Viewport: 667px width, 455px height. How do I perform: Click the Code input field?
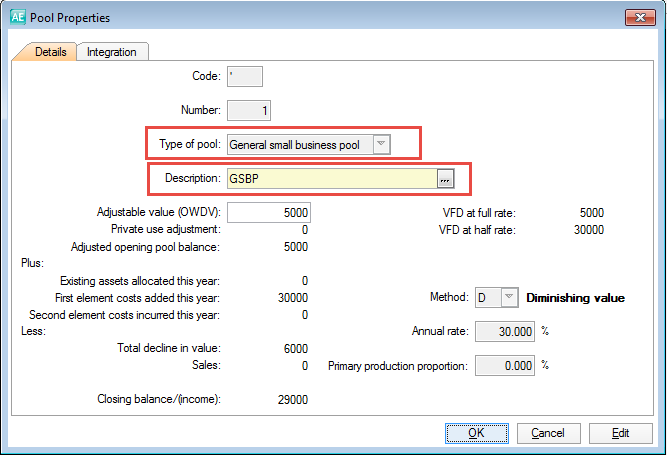coord(245,76)
